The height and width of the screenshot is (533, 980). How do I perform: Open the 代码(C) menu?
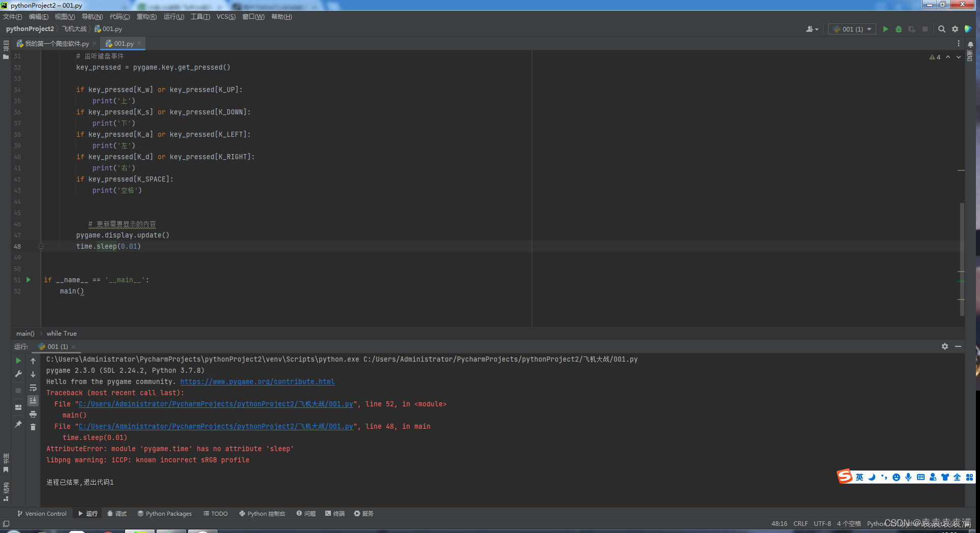[120, 17]
